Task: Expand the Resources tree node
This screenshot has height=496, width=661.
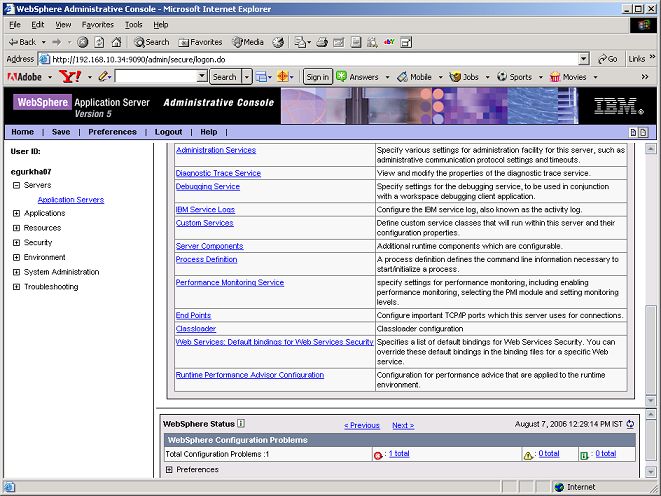Action: coord(16,228)
